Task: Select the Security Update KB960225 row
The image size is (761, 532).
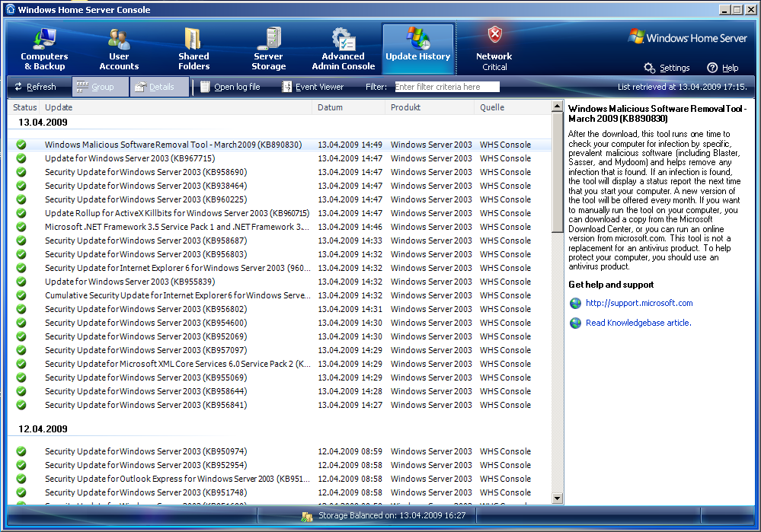Action: click(x=279, y=199)
